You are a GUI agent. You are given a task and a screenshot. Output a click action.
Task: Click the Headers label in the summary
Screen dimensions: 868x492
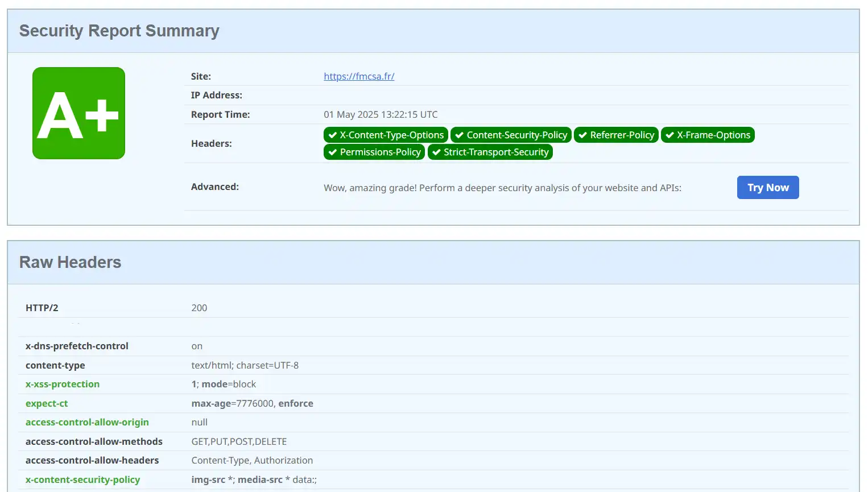(x=212, y=143)
